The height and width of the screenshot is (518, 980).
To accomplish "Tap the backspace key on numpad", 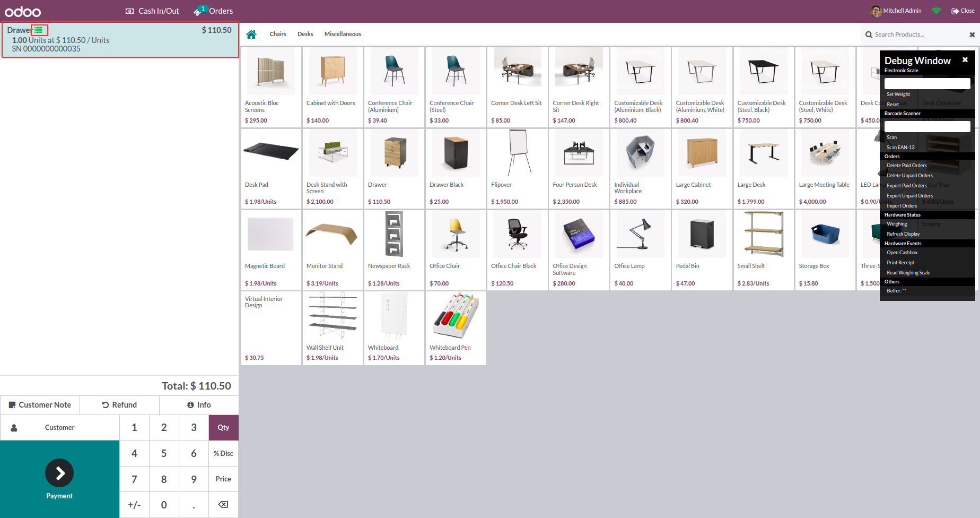I will point(224,505).
